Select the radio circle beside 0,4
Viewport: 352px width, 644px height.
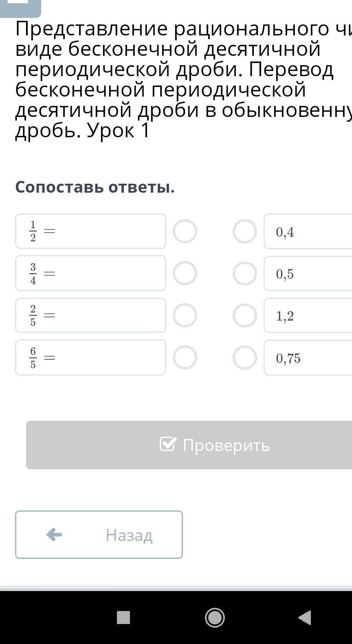click(245, 231)
